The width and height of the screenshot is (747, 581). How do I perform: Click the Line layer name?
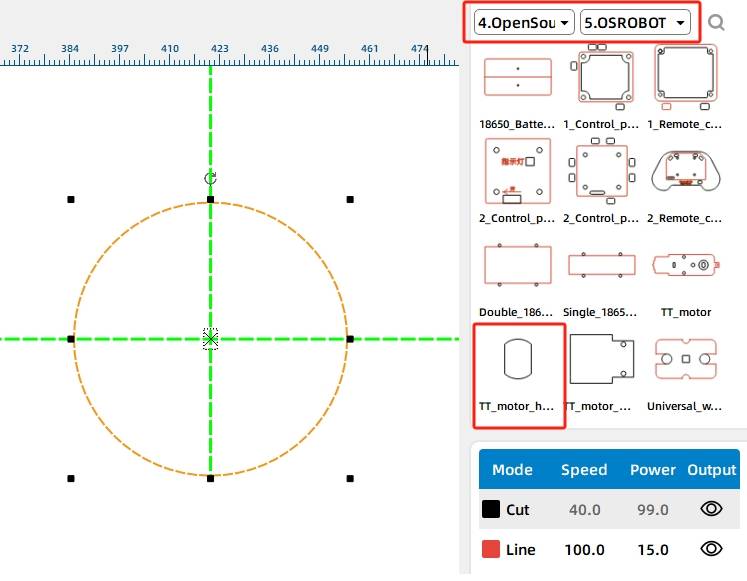tap(521, 550)
